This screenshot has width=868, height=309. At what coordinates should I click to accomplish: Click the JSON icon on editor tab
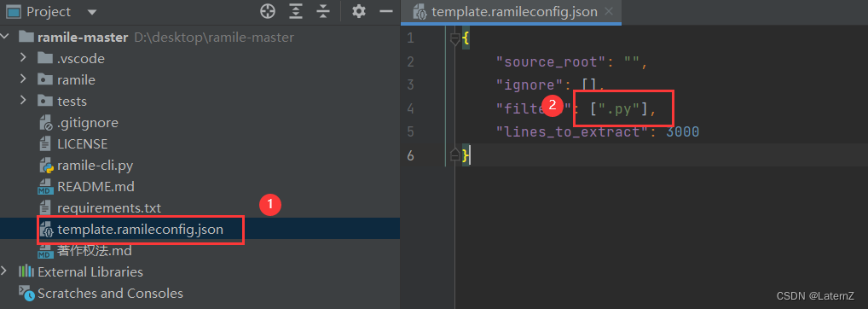(420, 12)
